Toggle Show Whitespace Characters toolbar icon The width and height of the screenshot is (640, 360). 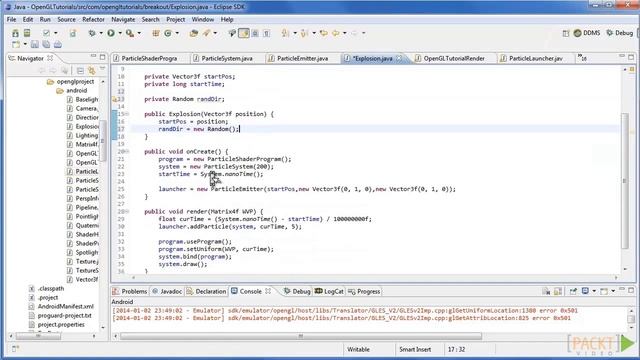pos(267,33)
